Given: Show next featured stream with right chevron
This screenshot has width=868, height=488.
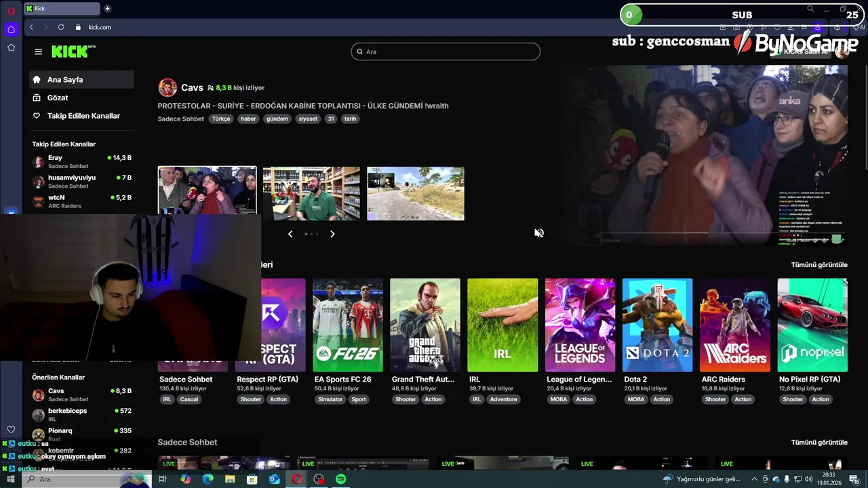Looking at the screenshot, I should [332, 234].
